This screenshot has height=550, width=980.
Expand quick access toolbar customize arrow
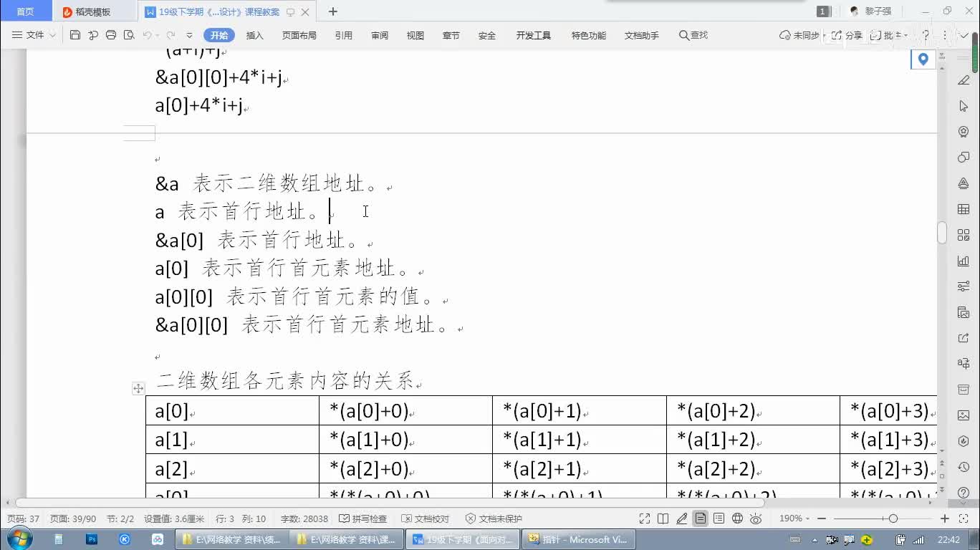(189, 35)
